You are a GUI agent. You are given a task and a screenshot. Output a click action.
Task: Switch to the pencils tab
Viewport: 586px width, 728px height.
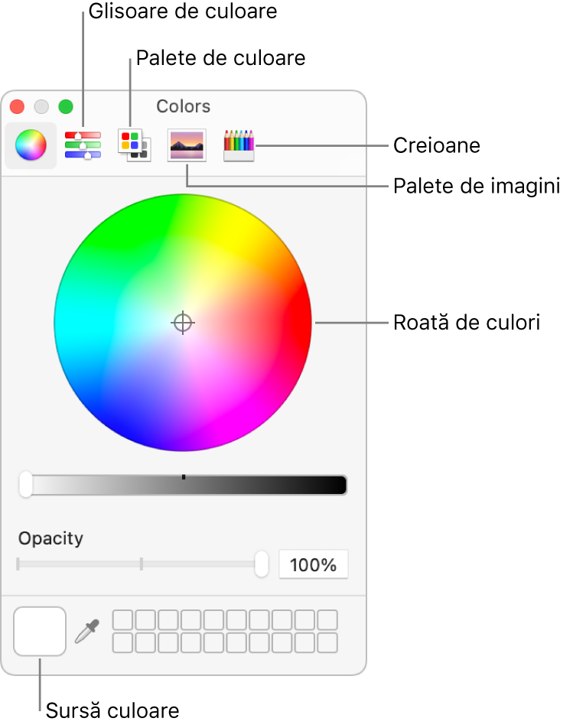[239, 145]
